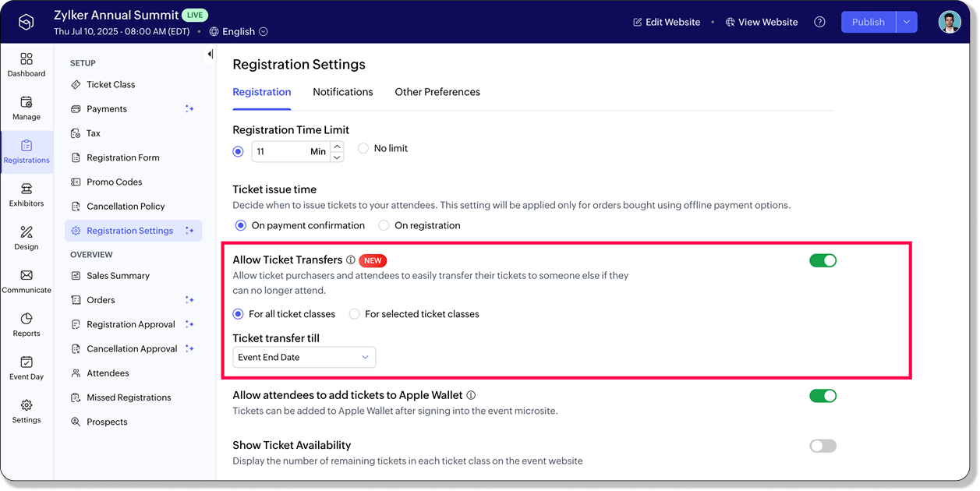This screenshot has height=491, width=980.
Task: Switch to the Other Preferences tab
Action: pyautogui.click(x=437, y=92)
